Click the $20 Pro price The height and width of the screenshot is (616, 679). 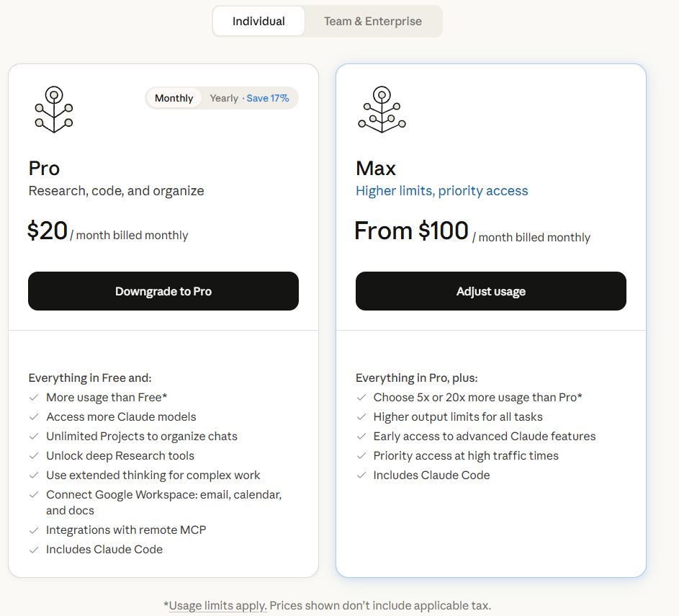48,231
